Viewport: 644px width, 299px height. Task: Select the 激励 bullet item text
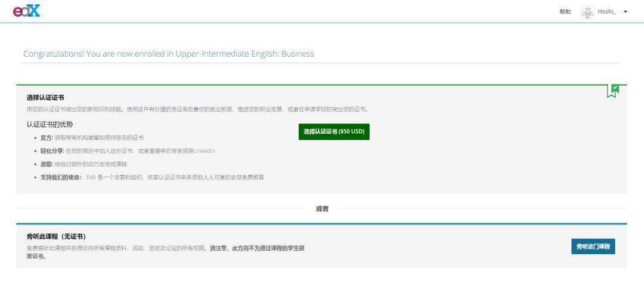(x=84, y=164)
